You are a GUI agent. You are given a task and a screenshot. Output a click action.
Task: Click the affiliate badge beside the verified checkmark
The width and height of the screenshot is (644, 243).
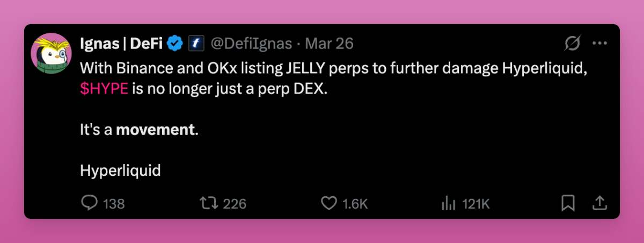click(194, 44)
